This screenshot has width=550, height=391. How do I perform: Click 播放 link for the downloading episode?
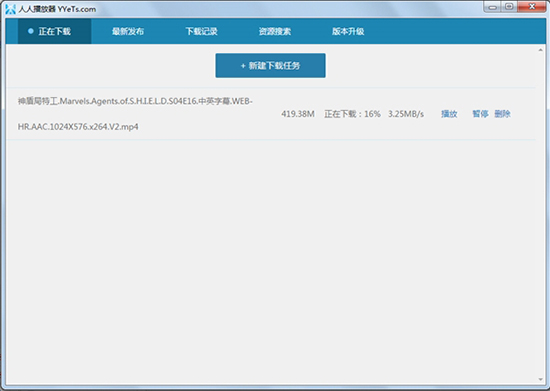point(449,114)
